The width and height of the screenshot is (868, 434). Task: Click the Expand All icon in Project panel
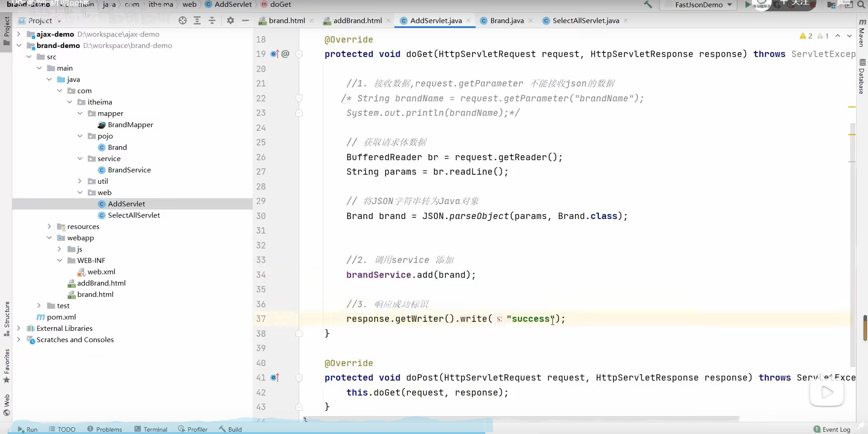pyautogui.click(x=197, y=20)
